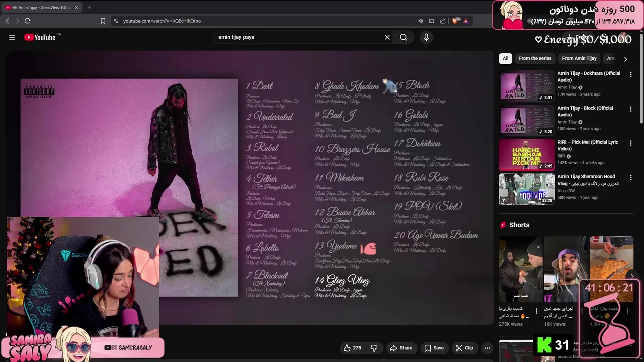Open Shemroon Hood Vlog thumbnail

(x=527, y=189)
